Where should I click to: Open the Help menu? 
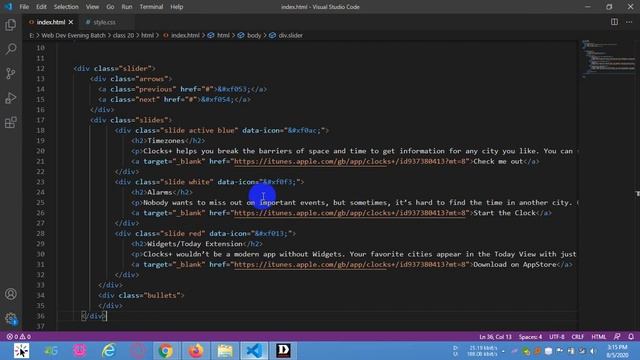177,7
